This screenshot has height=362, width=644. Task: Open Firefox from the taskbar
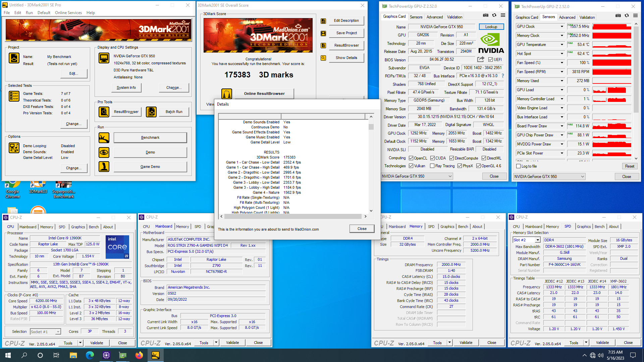pos(139,355)
